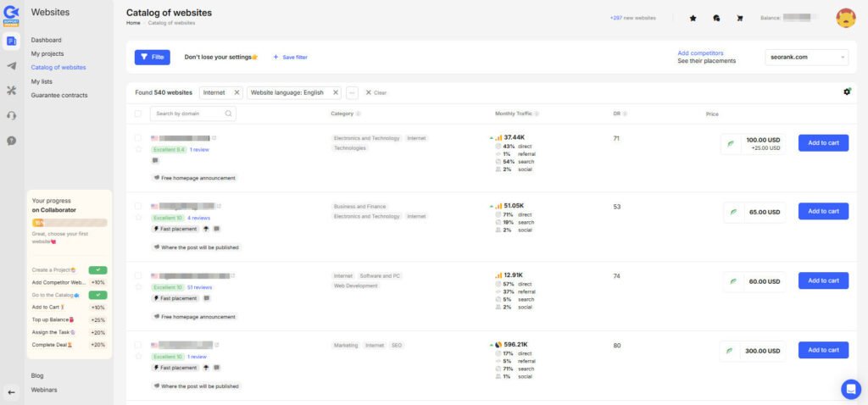
Task: Clear all applied filters
Action: click(x=376, y=92)
